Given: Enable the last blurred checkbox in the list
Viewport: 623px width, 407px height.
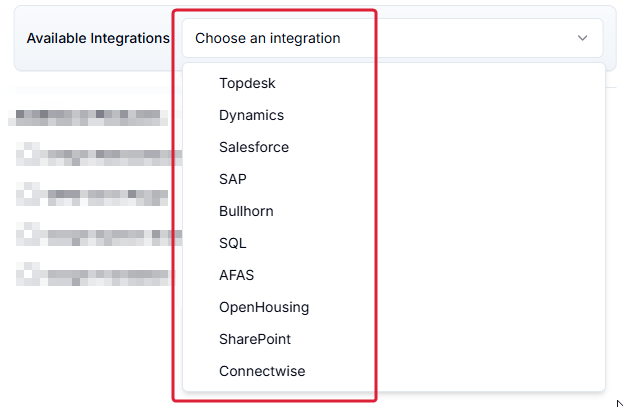Looking at the screenshot, I should [x=28, y=274].
